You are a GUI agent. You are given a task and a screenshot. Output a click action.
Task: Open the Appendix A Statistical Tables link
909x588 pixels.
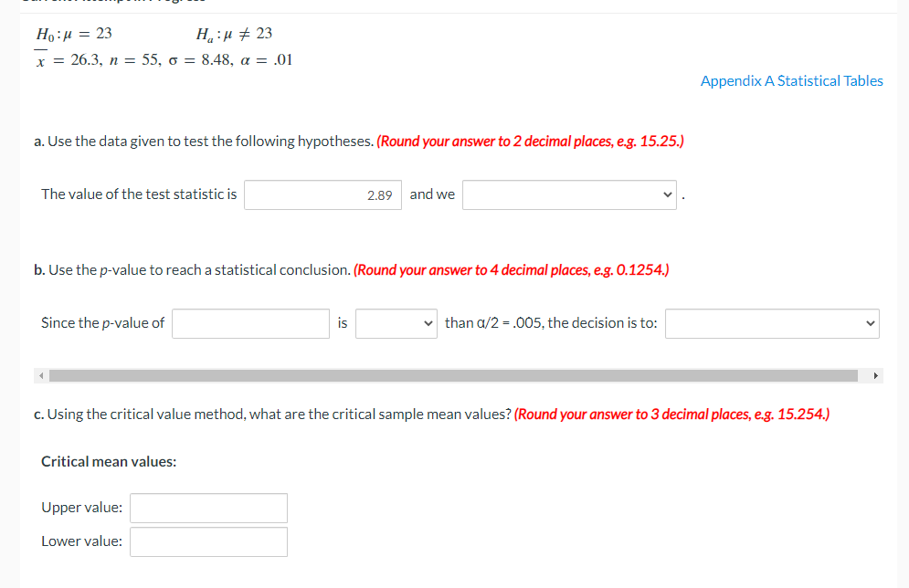(x=791, y=80)
